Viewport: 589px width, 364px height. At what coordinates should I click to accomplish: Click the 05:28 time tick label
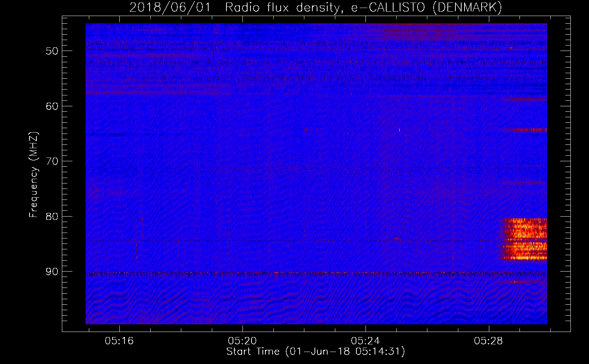488,341
